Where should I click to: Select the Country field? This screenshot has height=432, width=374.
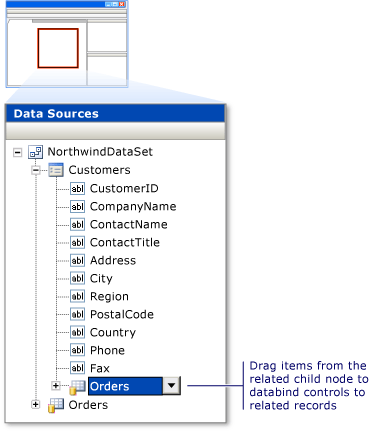click(113, 333)
